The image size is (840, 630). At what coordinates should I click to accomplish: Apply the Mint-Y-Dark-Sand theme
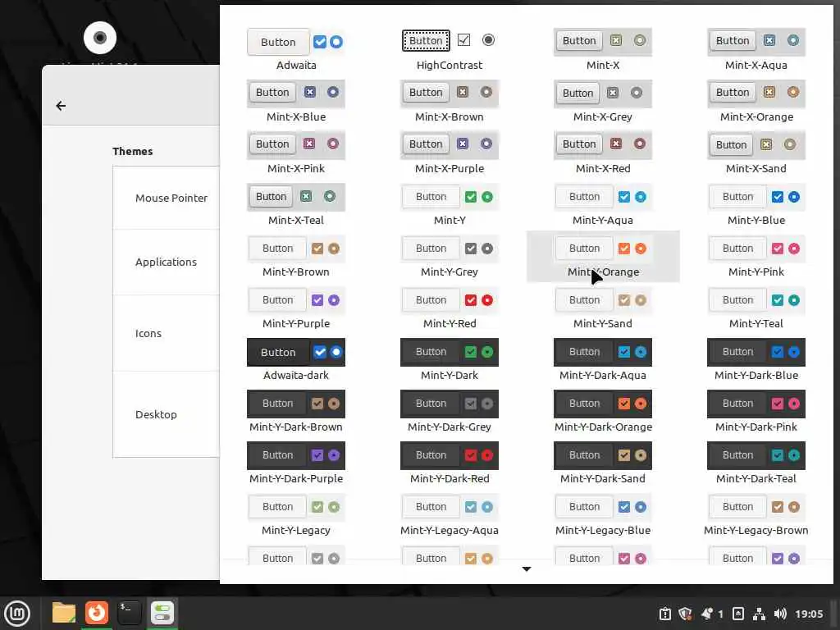click(x=603, y=464)
